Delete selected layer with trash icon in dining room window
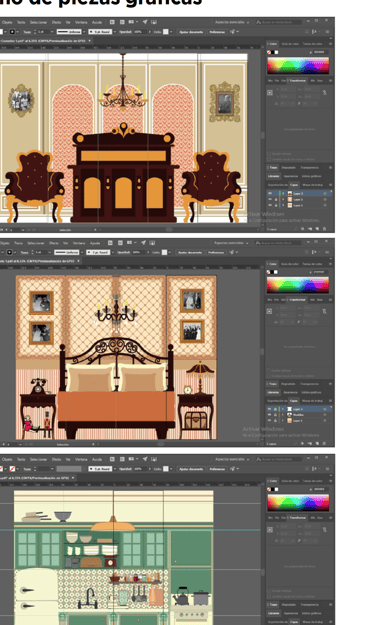371x625 pixels. (x=324, y=229)
